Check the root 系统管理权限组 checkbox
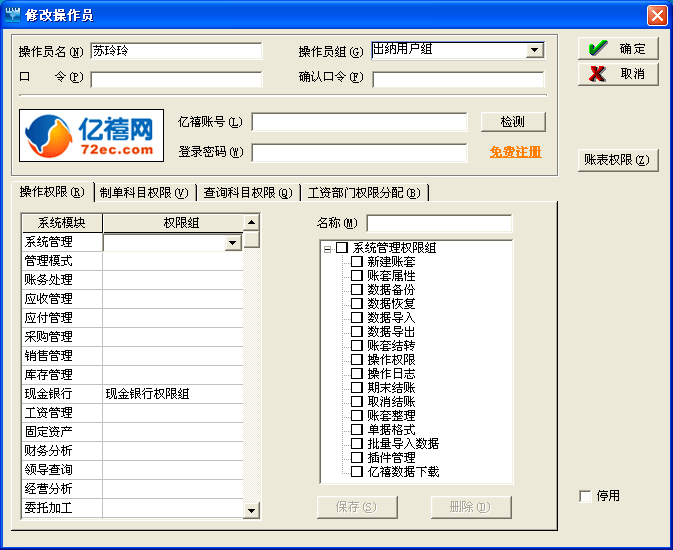 pos(342,247)
